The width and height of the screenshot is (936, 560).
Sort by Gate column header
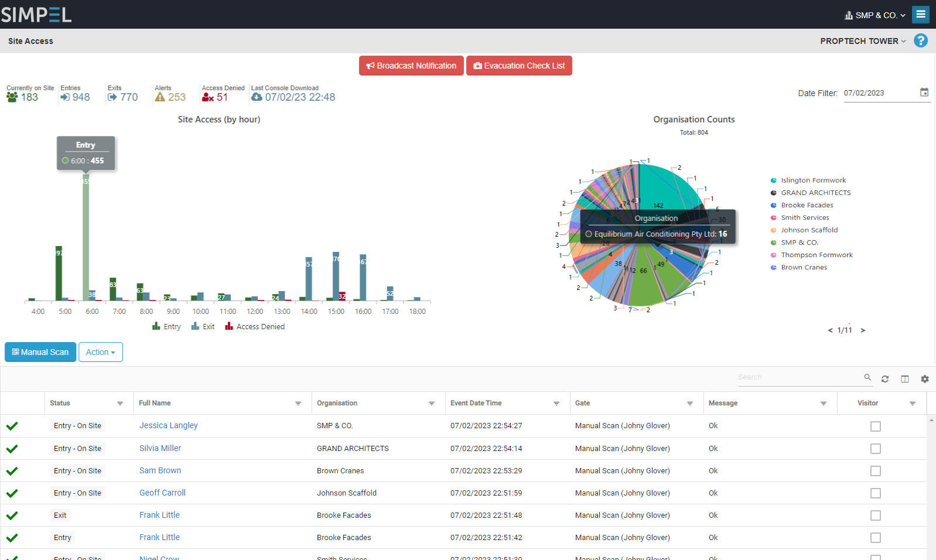[582, 403]
